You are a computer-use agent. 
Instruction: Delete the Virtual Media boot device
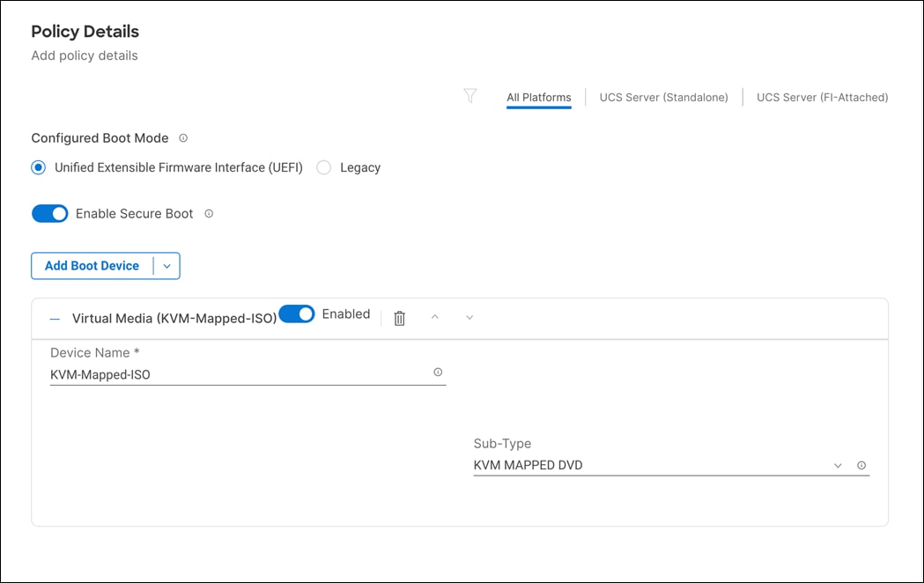tap(399, 318)
